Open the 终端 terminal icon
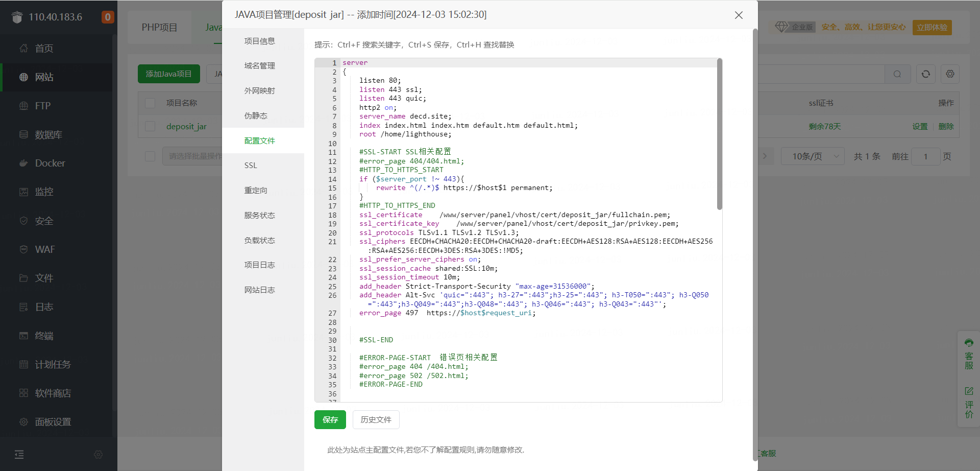 tap(23, 336)
